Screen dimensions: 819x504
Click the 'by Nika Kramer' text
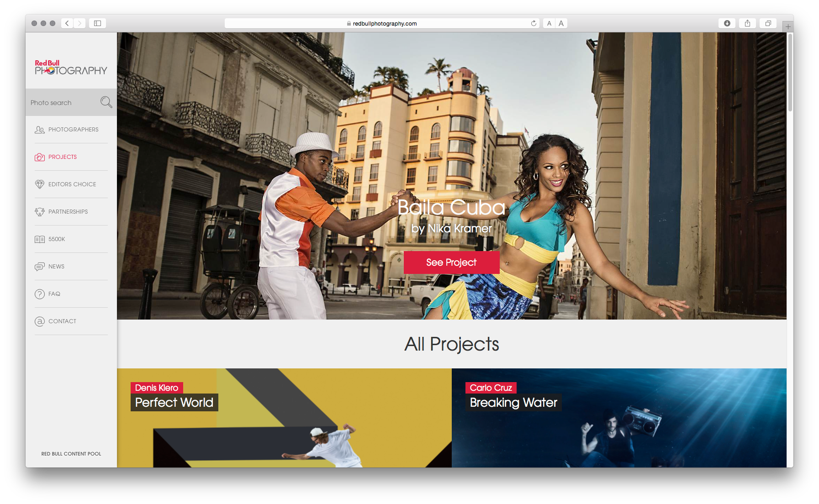[451, 228]
